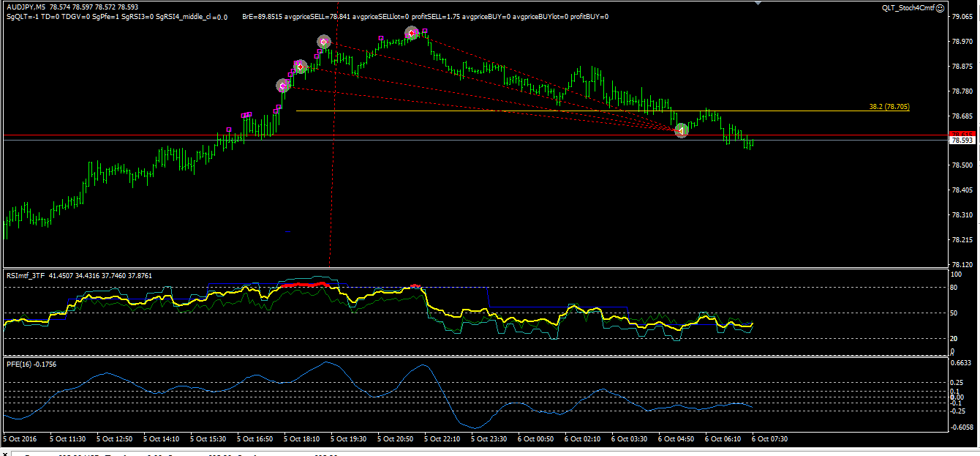This screenshot has height=456, width=980.
Task: Click the AUDJPY,M5 chart title text
Action: (25, 7)
